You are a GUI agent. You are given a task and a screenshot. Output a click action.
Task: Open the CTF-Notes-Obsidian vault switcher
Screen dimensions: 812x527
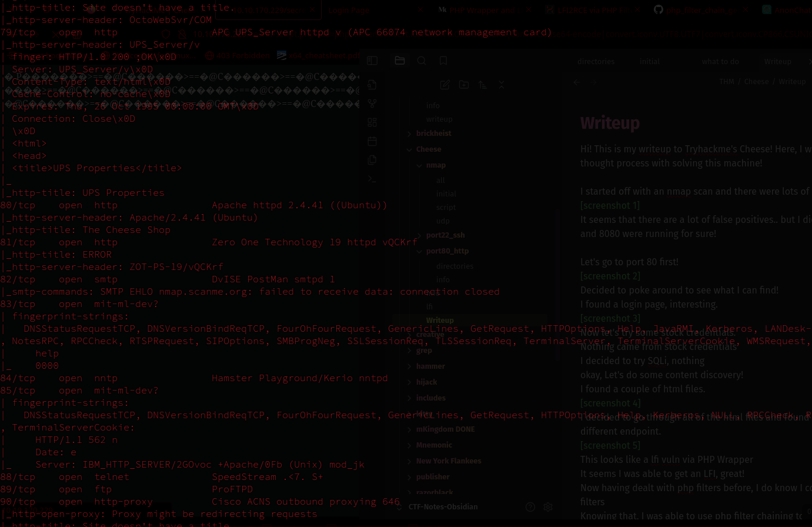pyautogui.click(x=443, y=507)
